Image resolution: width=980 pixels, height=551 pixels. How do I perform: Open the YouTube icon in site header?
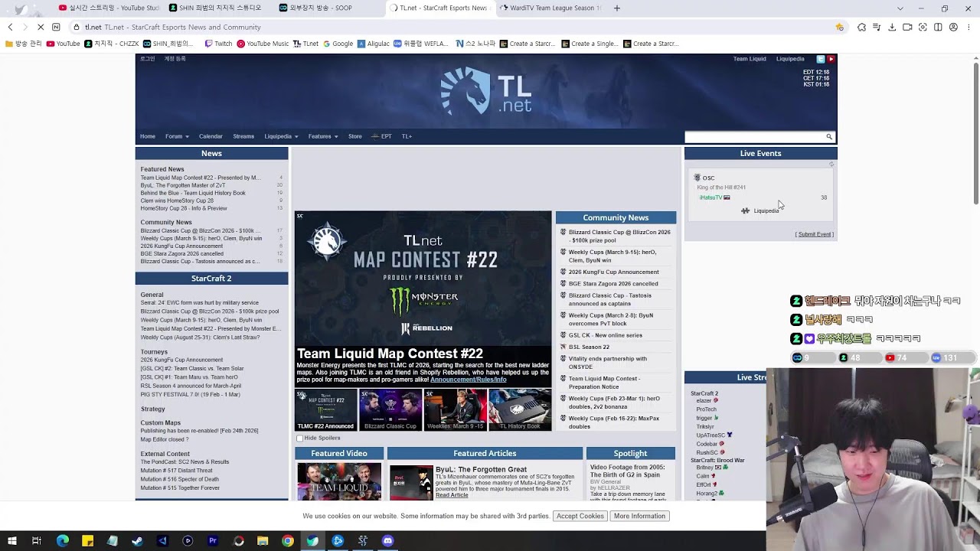pos(831,59)
